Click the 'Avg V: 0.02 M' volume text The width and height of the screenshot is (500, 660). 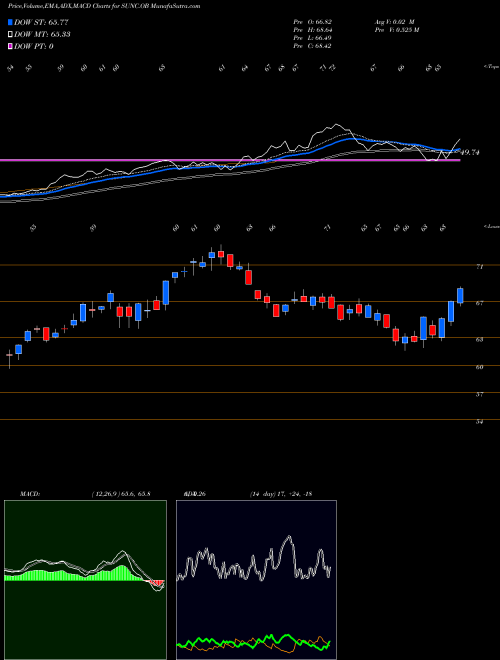(x=394, y=22)
